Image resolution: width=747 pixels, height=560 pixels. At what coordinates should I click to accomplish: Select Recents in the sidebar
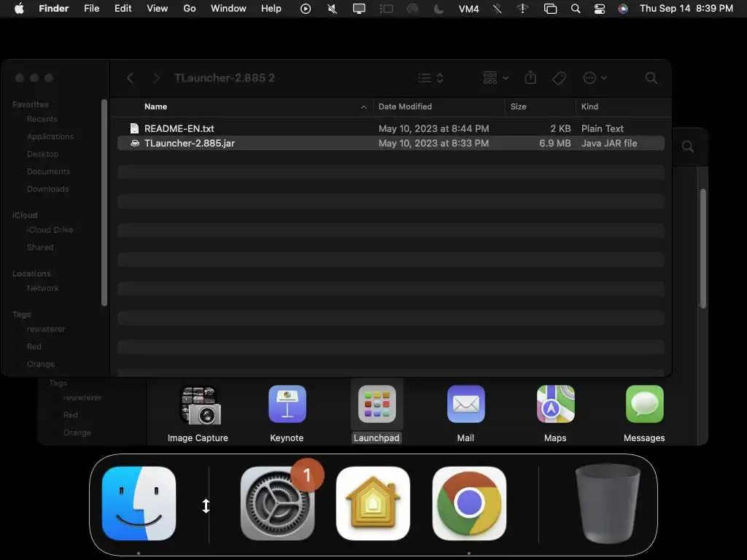(42, 119)
